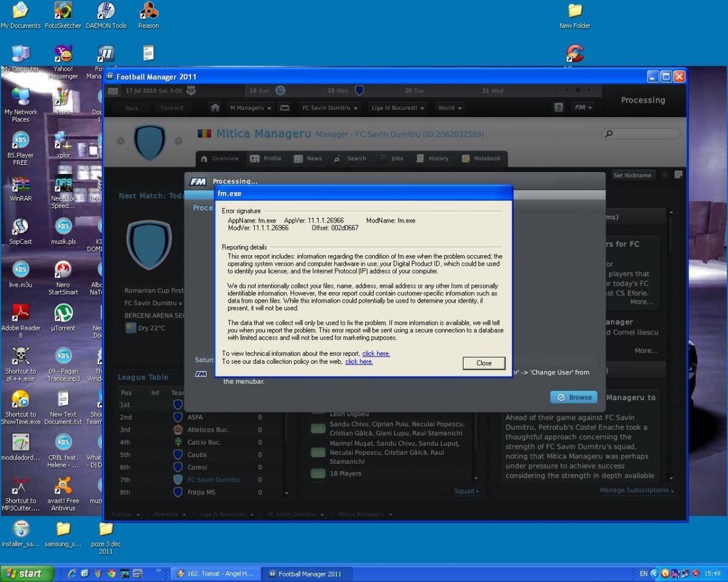Open DAEMON Tools desktop shortcut
The height and width of the screenshot is (582, 728).
click(106, 15)
